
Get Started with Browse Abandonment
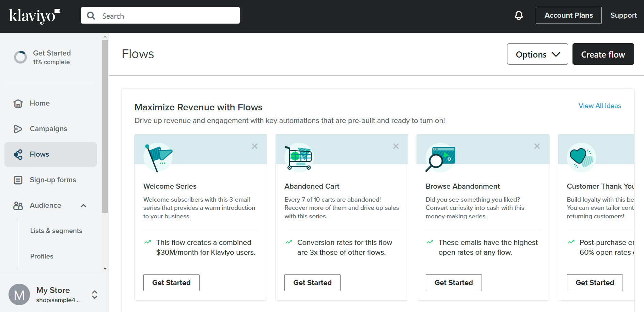pos(454,283)
